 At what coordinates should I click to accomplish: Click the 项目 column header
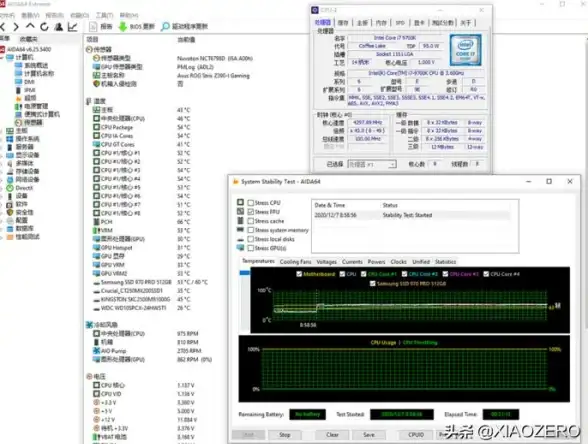click(x=92, y=39)
